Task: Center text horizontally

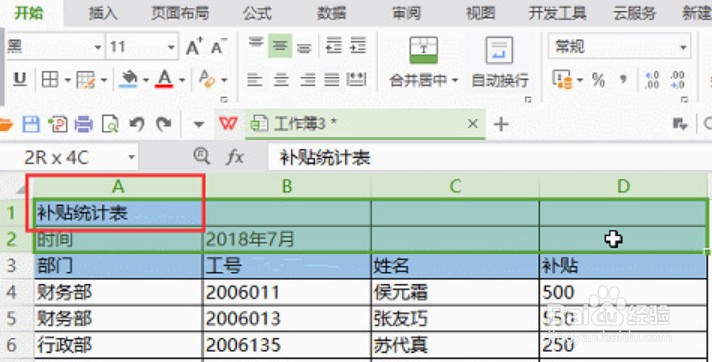Action: click(281, 80)
